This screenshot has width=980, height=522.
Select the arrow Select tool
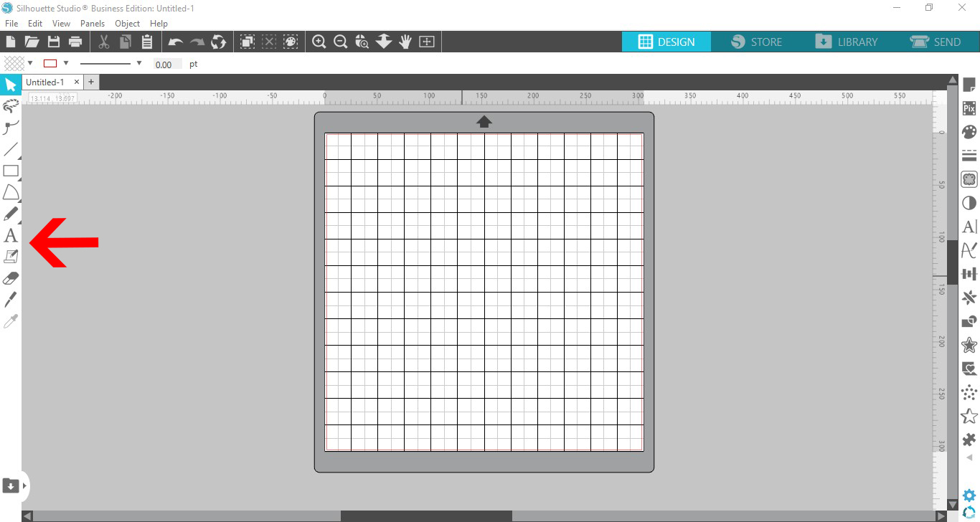tap(11, 85)
